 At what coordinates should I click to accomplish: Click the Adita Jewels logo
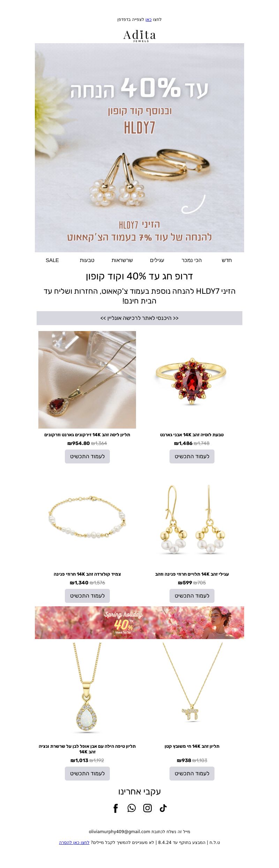point(139,36)
